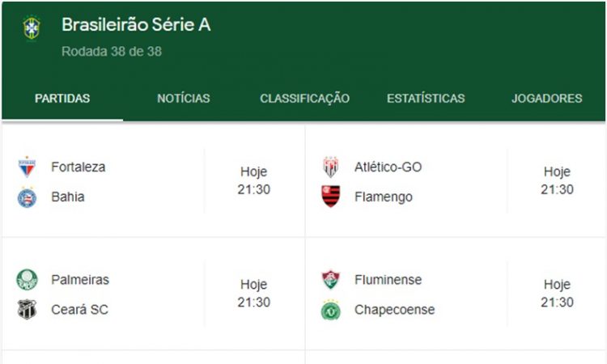
Task: Switch to the Partidas tab
Action: tap(62, 99)
